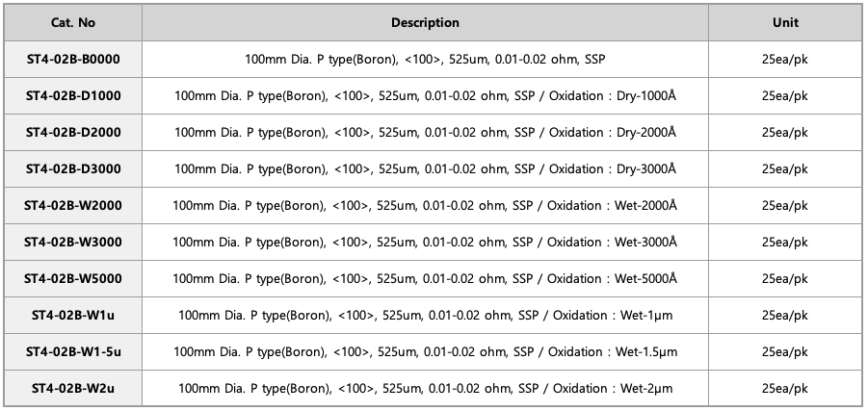This screenshot has width=868, height=411.
Task: Click the Dry-1000Å oxidation description
Action: pos(425,95)
